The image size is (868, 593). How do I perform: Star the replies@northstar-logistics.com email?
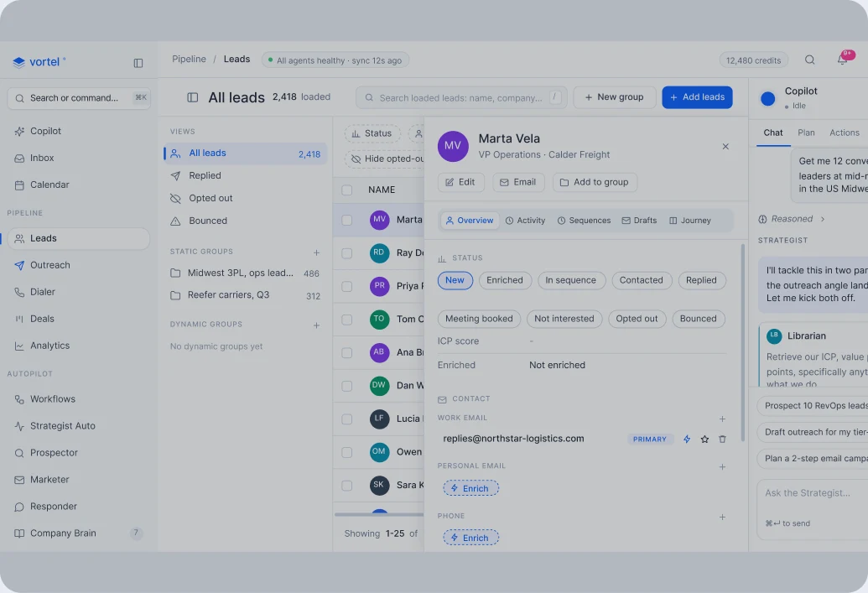[704, 439]
